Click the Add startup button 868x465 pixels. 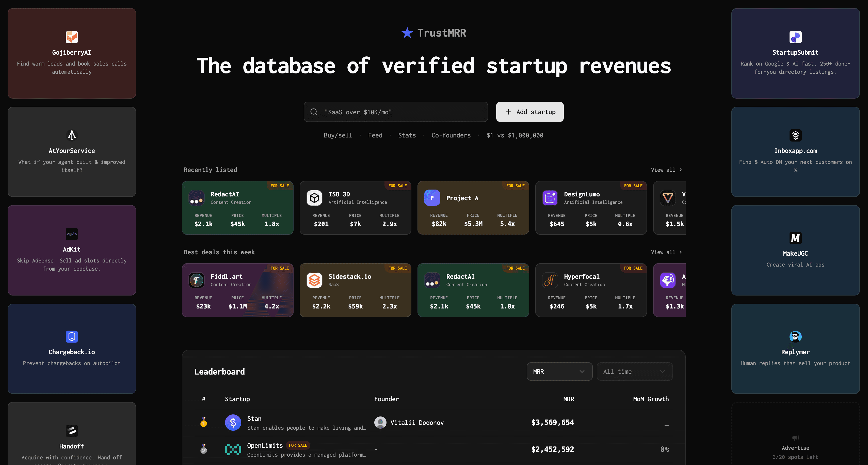530,112
